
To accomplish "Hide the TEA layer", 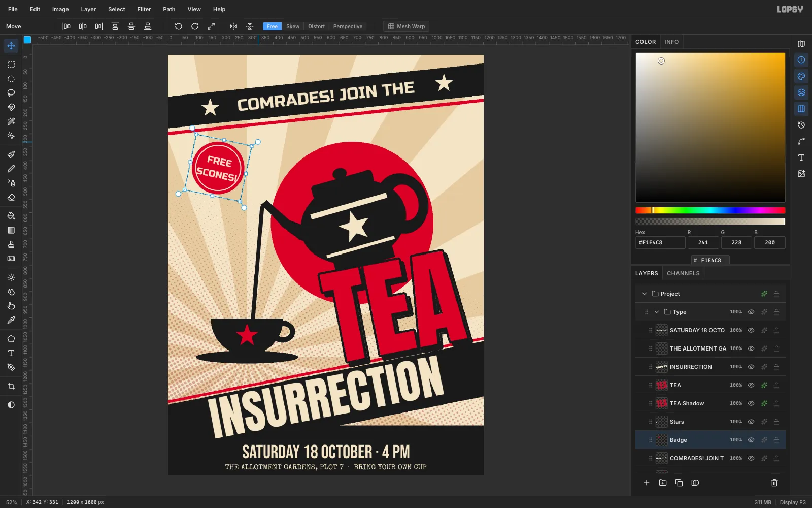I will click(751, 385).
